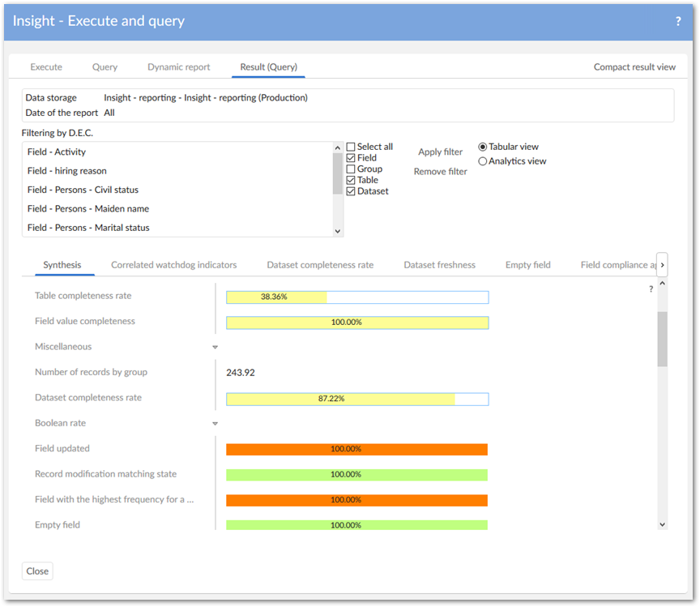Toggle the Select all checkbox
Image resolution: width=700 pixels, height=607 pixels.
coord(351,147)
